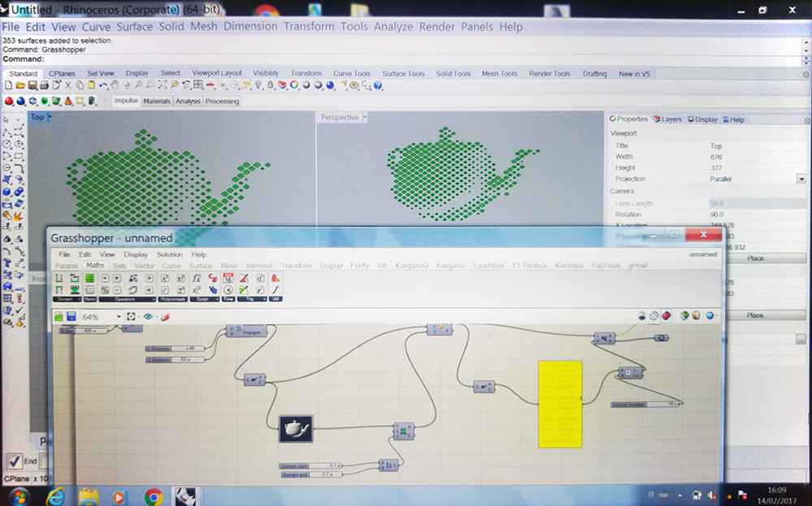Switch to the CPlanes toolbar tab
812x506 pixels.
(62, 74)
